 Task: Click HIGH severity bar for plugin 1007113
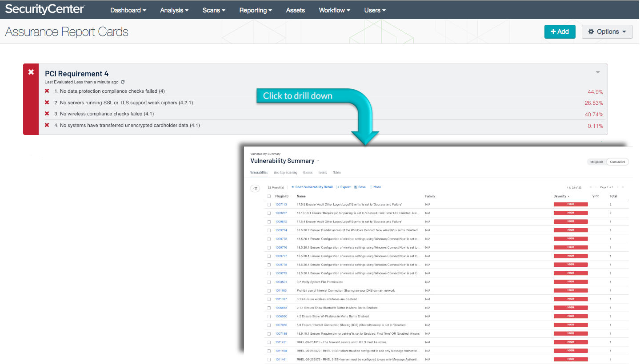pyautogui.click(x=571, y=205)
